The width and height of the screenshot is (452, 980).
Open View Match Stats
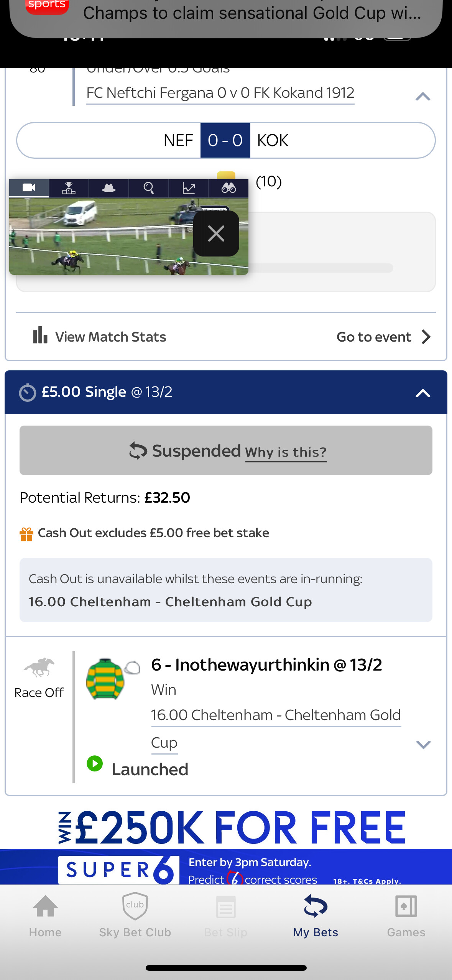point(99,337)
